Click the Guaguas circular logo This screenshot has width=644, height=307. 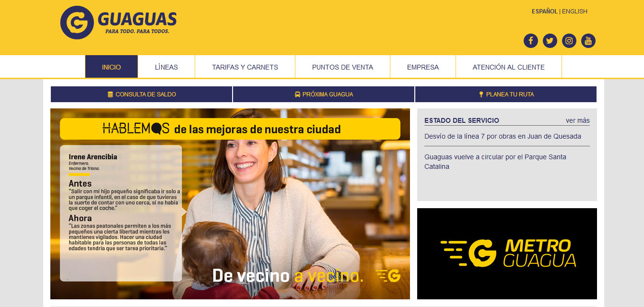(x=77, y=23)
